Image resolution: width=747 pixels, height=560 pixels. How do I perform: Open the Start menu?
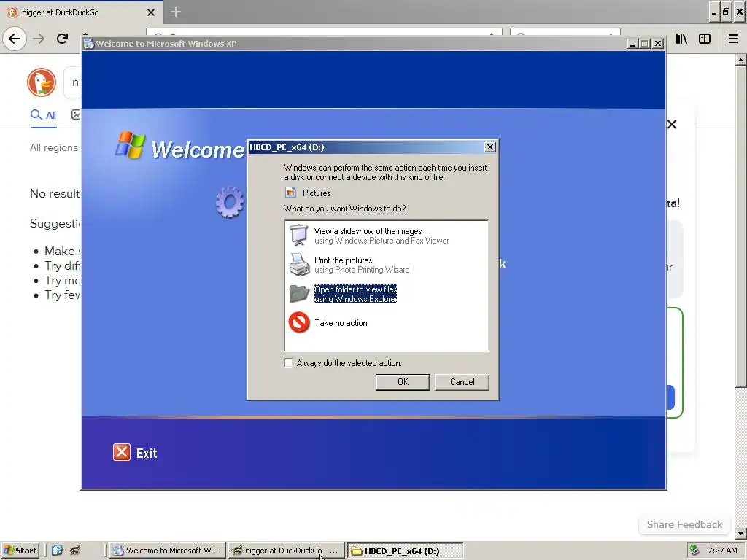pyautogui.click(x=20, y=551)
